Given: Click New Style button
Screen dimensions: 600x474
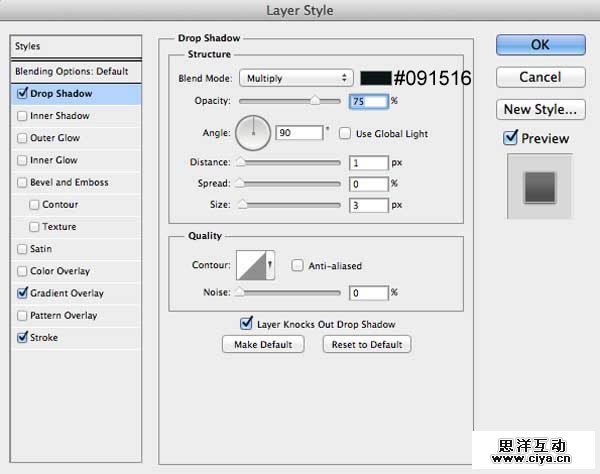Looking at the screenshot, I should coord(540,109).
